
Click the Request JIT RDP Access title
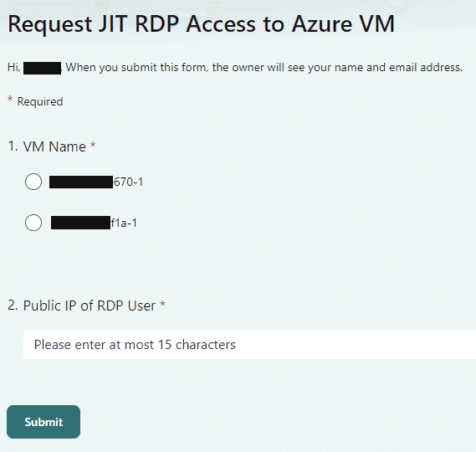(201, 23)
